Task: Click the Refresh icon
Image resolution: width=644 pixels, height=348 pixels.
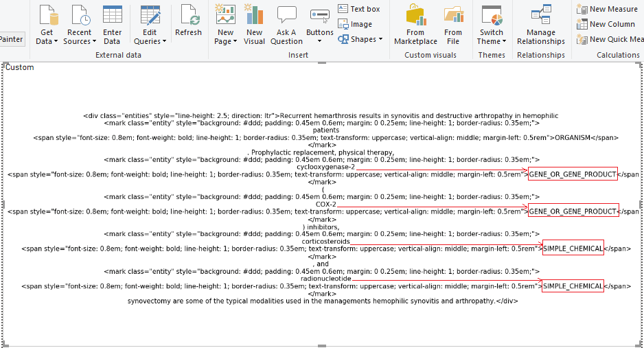Action: point(189,15)
